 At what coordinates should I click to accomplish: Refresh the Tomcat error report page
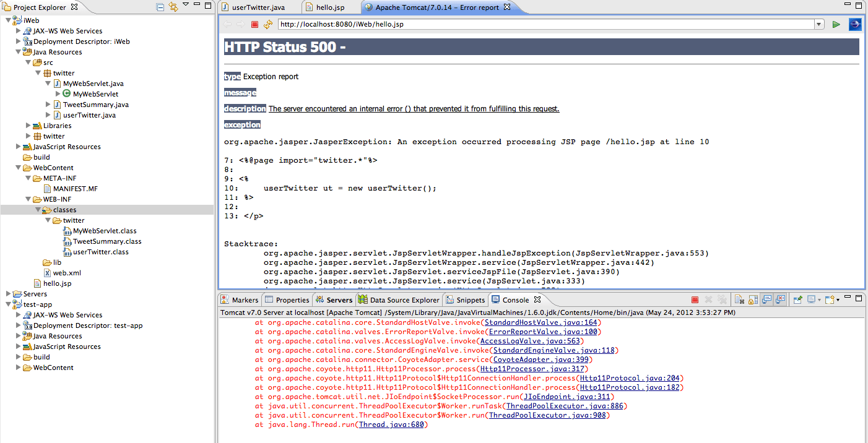[x=267, y=24]
